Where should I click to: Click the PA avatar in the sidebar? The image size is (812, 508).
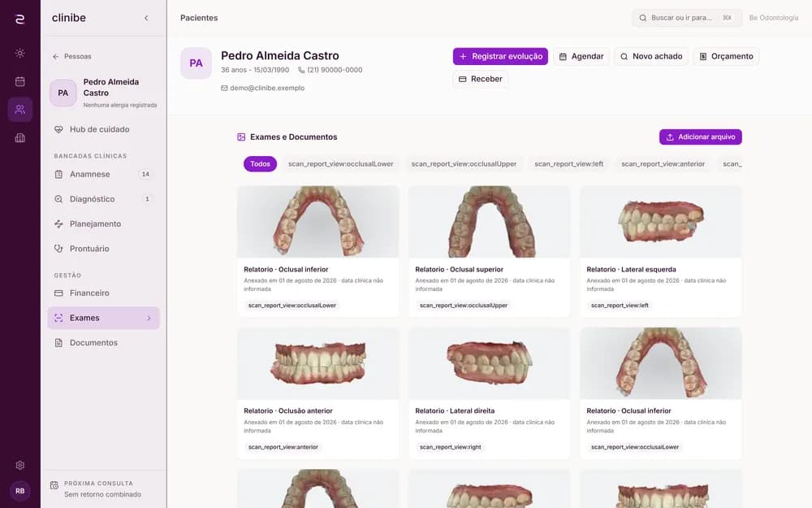63,93
